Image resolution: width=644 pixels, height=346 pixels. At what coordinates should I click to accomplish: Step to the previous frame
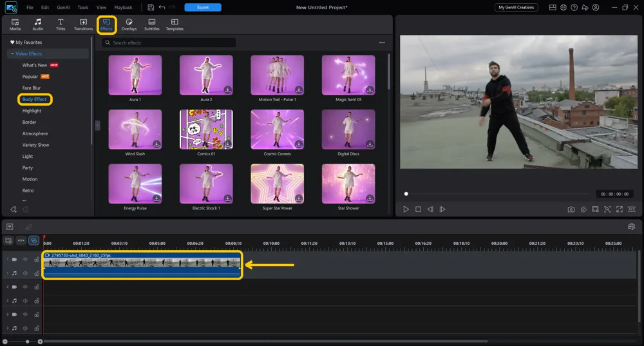pyautogui.click(x=430, y=209)
